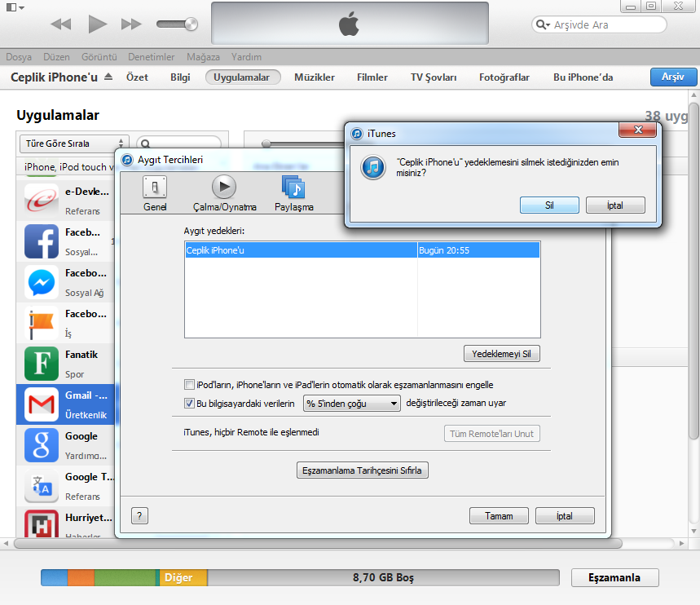700x605 pixels.
Task: Select the 'Ceplik iPhone'u' backup row
Action: (362, 250)
